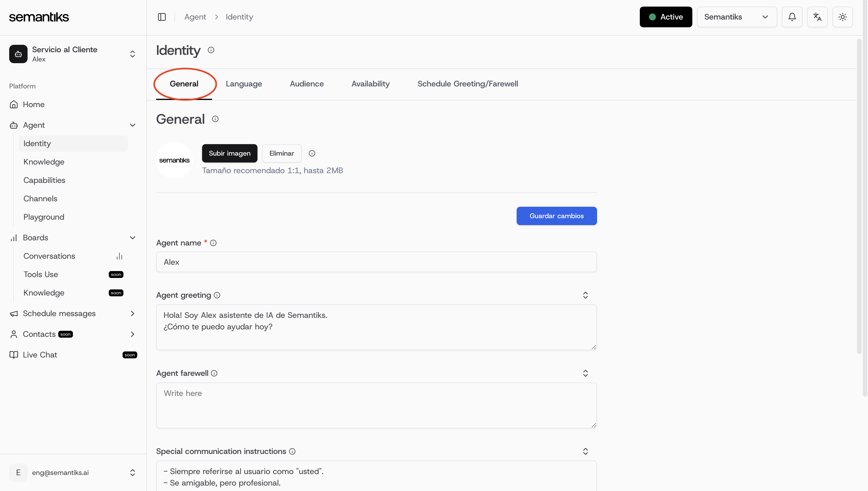Image resolution: width=868 pixels, height=491 pixels.
Task: Click info icon next to Eliminar button
Action: click(312, 153)
